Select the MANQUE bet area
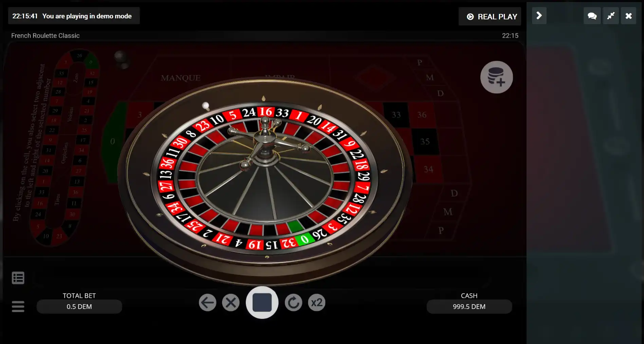This screenshot has width=644, height=344. point(181,78)
